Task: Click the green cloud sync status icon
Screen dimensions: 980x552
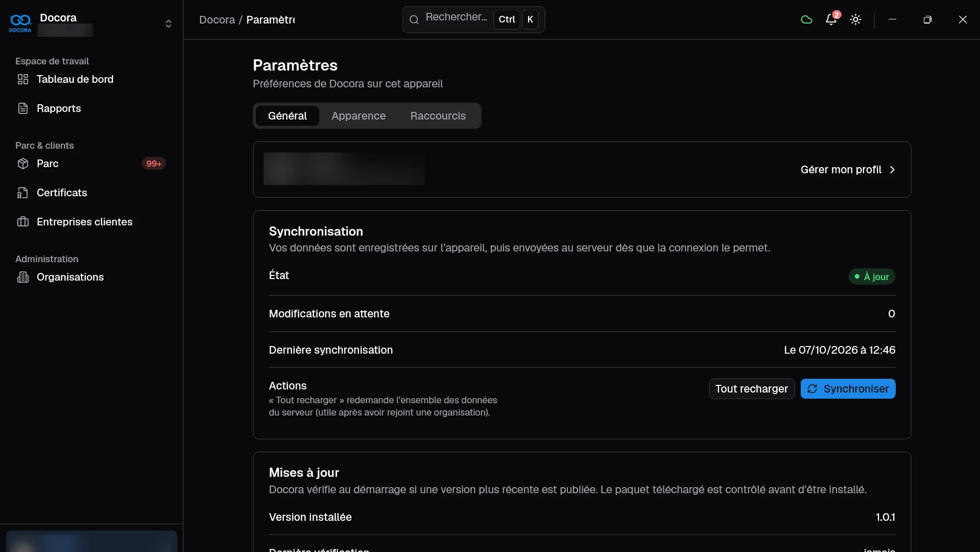Action: 806,19
